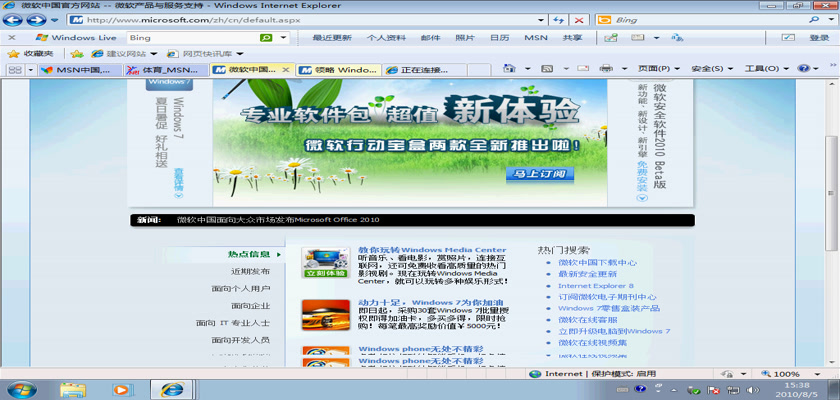Click the Stop loading X icon

pyautogui.click(x=581, y=19)
